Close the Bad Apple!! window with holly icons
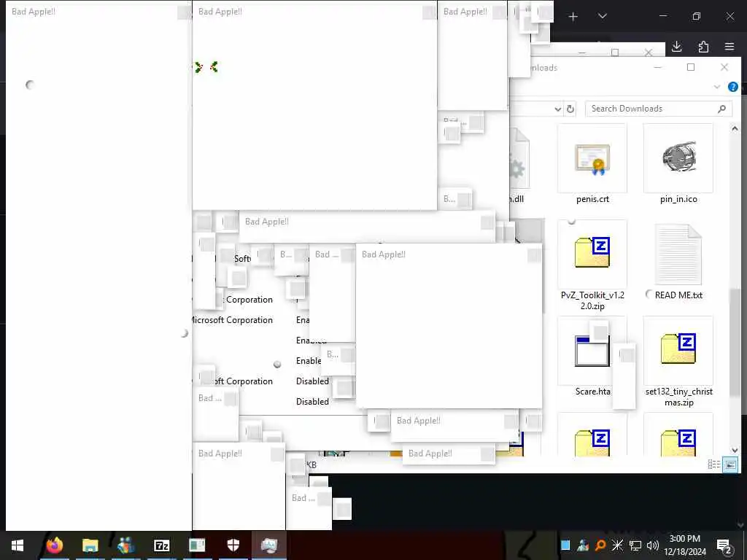Screen dimensions: 747x560 click(429, 13)
